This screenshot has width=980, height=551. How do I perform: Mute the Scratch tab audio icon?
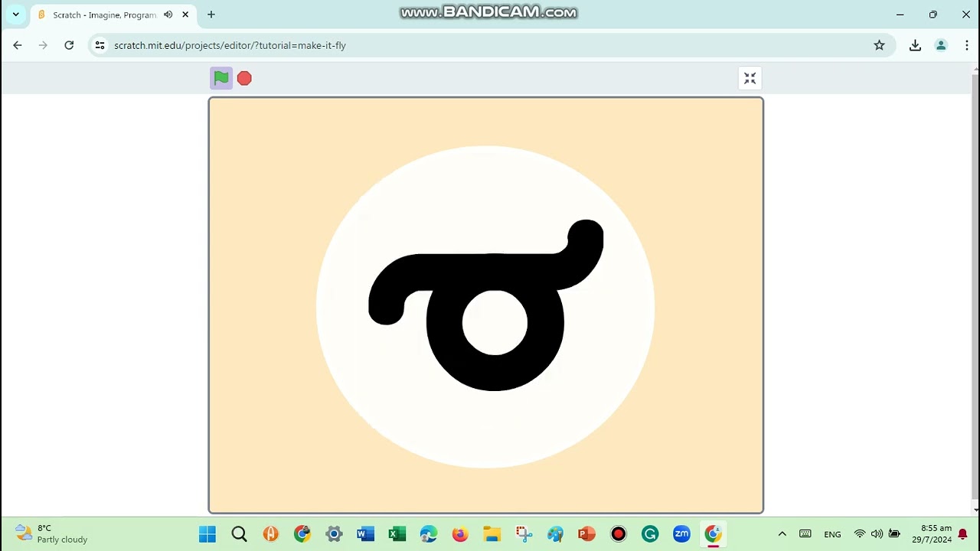[168, 15]
